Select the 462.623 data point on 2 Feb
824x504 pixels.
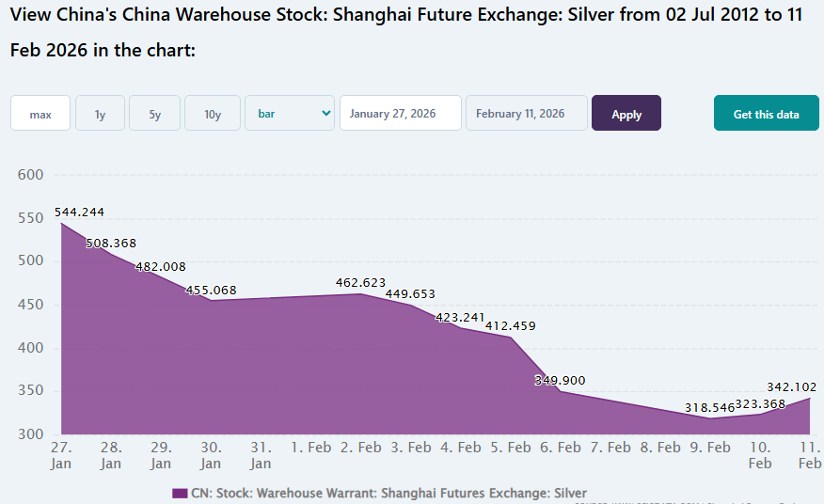click(361, 282)
